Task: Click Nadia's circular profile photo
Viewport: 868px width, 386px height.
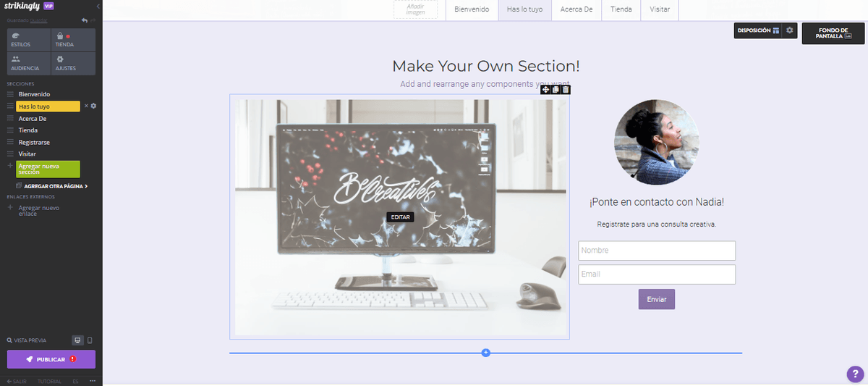Action: point(657,142)
